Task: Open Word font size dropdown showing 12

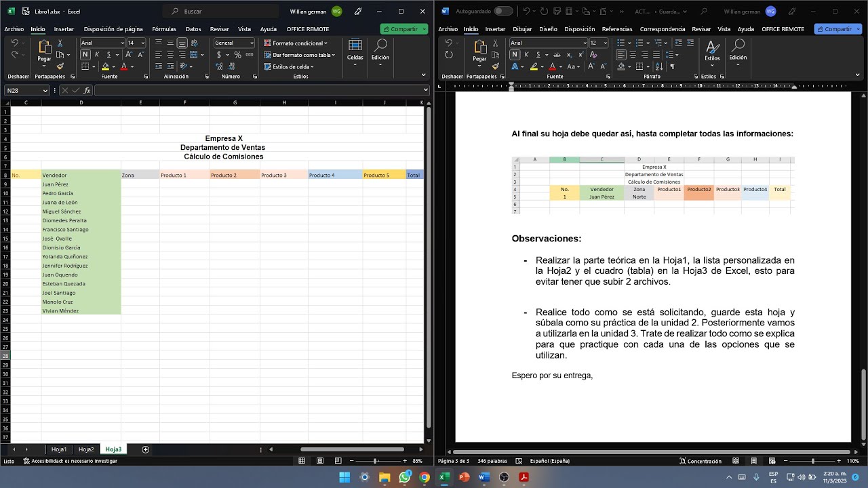Action: click(605, 43)
